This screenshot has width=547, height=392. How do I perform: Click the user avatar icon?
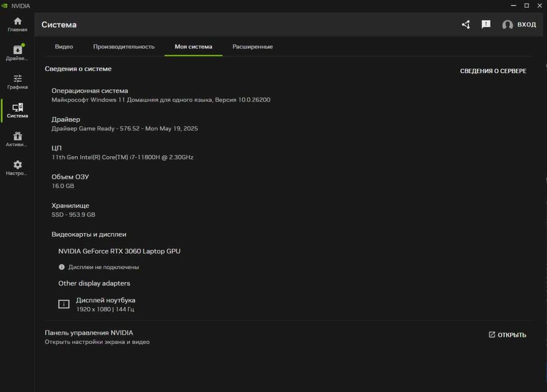point(507,25)
